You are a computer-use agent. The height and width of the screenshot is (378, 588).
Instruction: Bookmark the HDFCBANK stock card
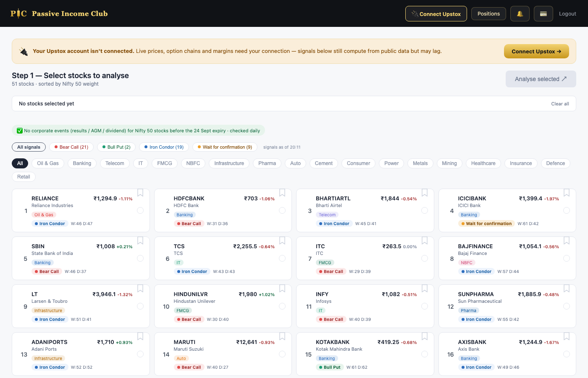click(x=282, y=193)
